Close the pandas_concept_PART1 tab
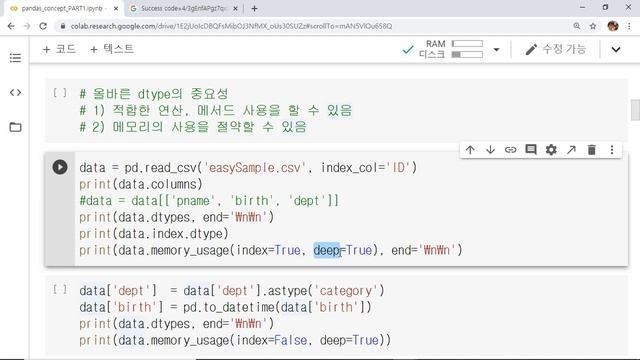 point(116,8)
